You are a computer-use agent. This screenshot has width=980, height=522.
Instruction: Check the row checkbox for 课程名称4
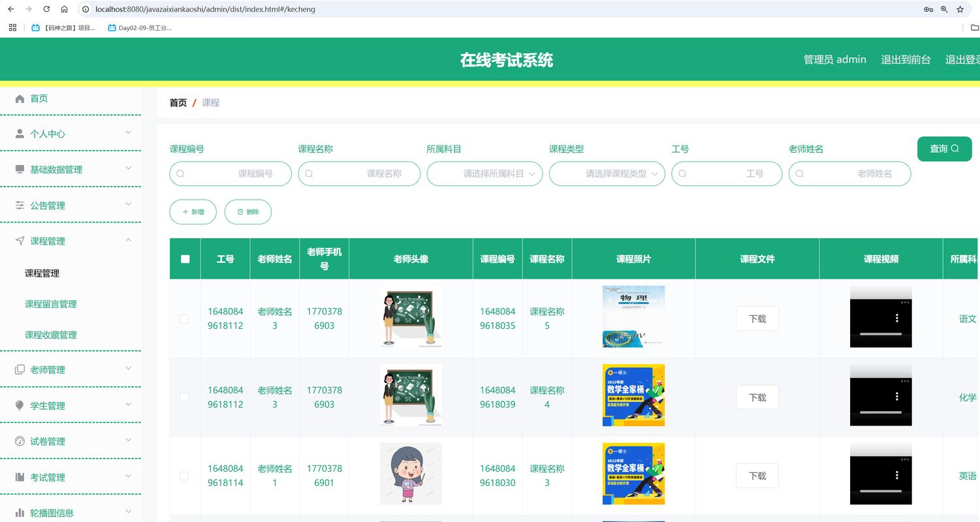[x=184, y=397]
